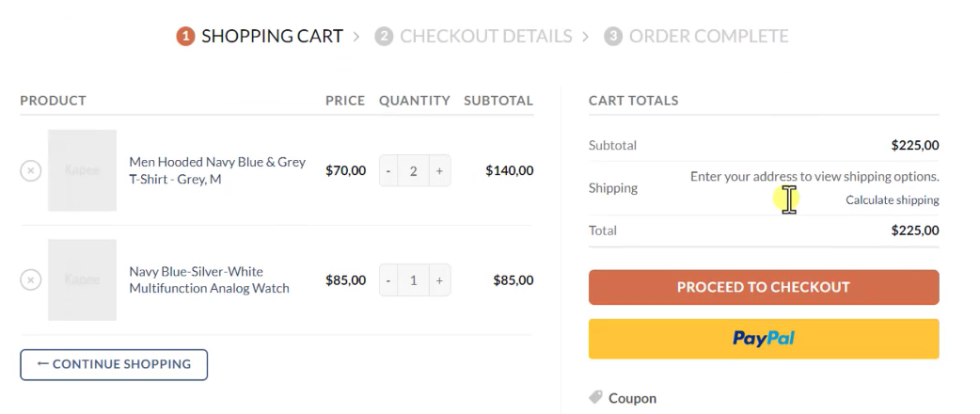This screenshot has width=980, height=414.
Task: Click Proceed to Checkout button
Action: click(763, 288)
